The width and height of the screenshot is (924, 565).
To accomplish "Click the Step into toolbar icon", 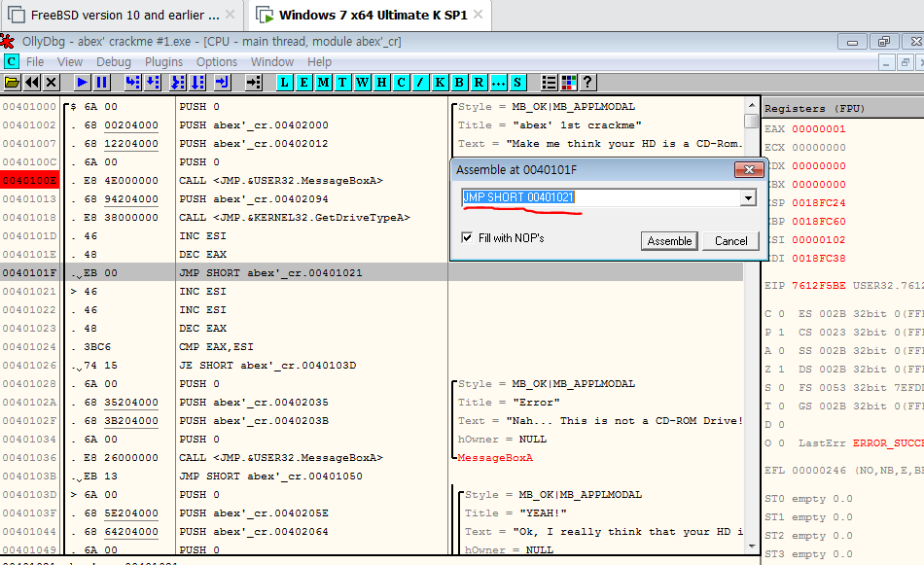I will point(133,83).
